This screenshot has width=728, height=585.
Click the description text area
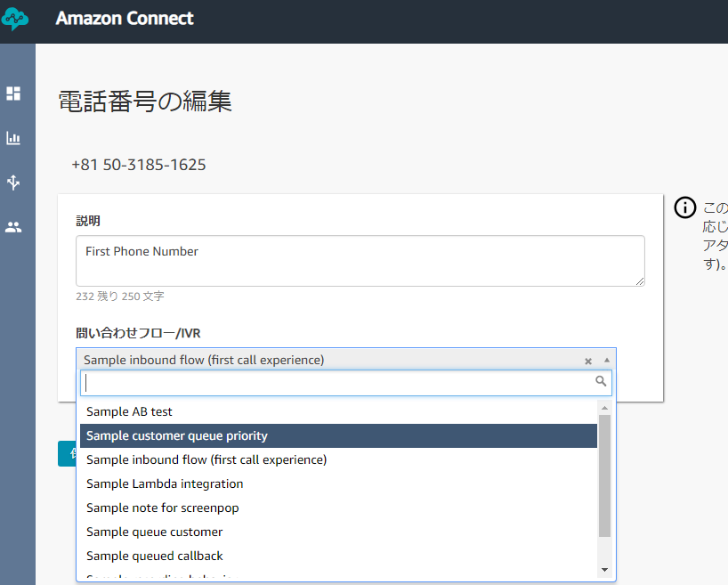click(x=360, y=261)
